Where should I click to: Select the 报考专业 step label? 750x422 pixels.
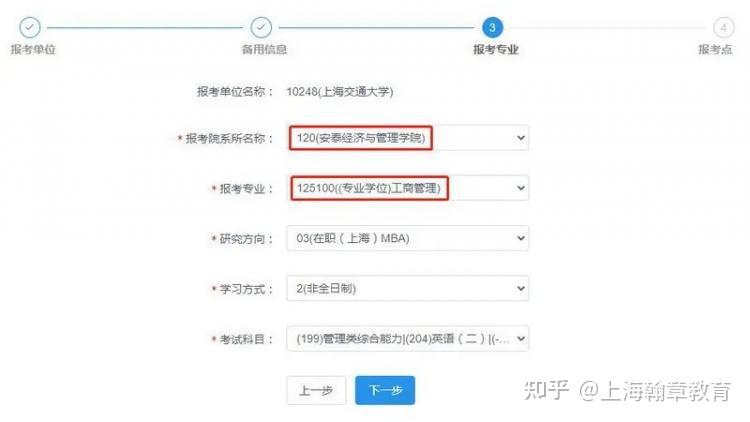pos(496,49)
